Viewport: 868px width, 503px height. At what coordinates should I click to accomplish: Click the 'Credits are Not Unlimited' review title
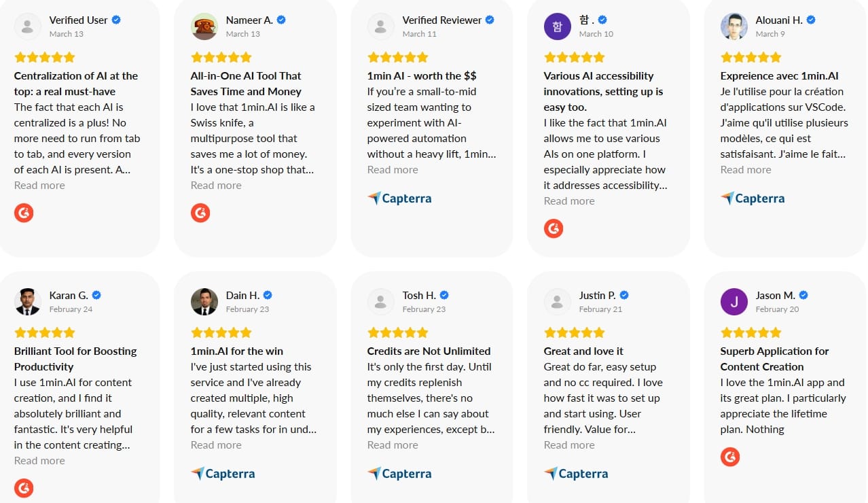tap(429, 351)
